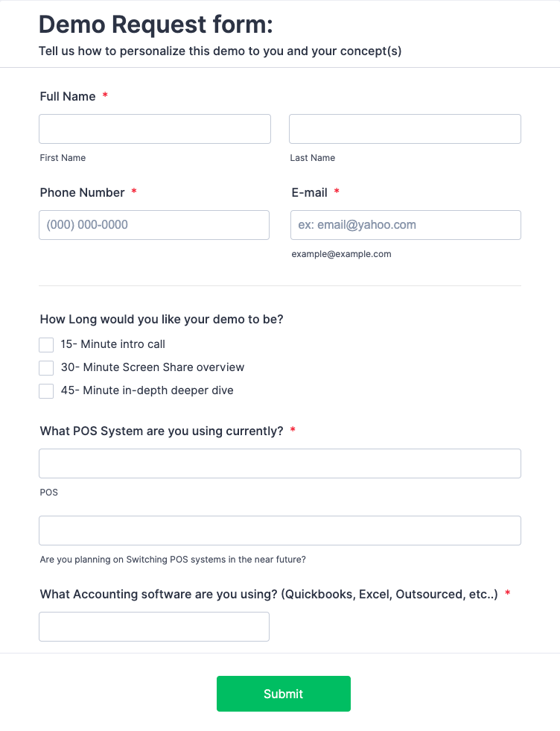Focus the Last Name text box

404,129
